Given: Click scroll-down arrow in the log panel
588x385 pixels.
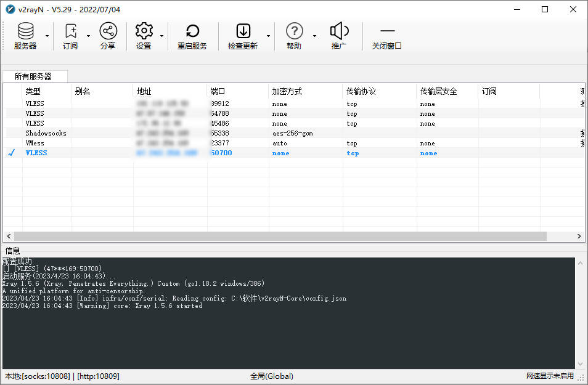Looking at the screenshot, I should [x=579, y=364].
